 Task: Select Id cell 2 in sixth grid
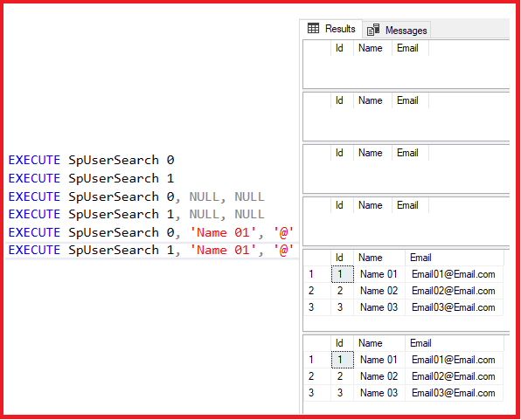343,376
